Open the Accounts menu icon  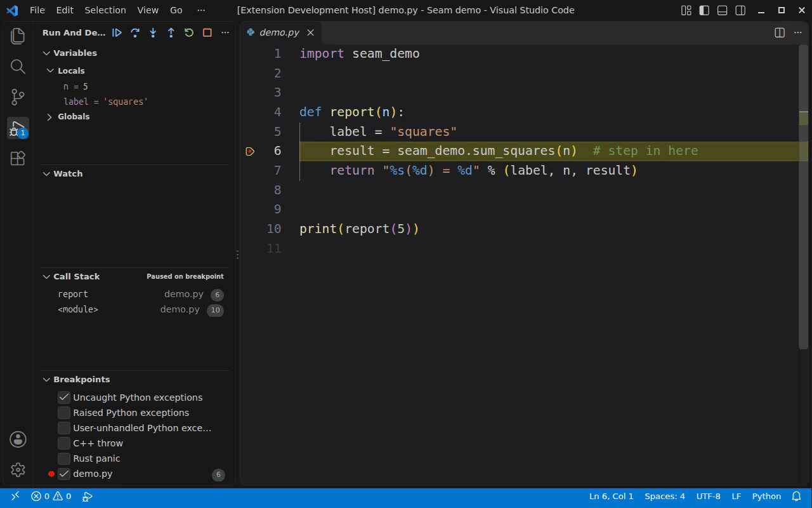tap(18, 439)
